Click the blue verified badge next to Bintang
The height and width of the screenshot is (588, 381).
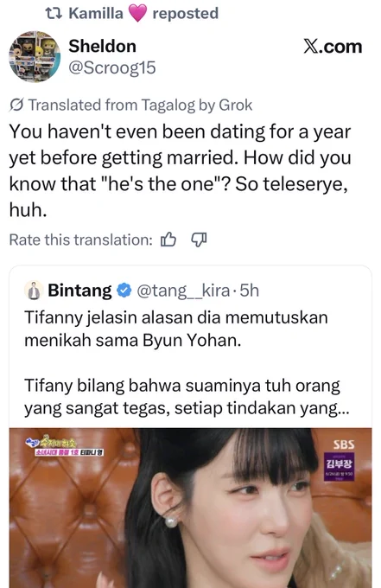pos(124,291)
